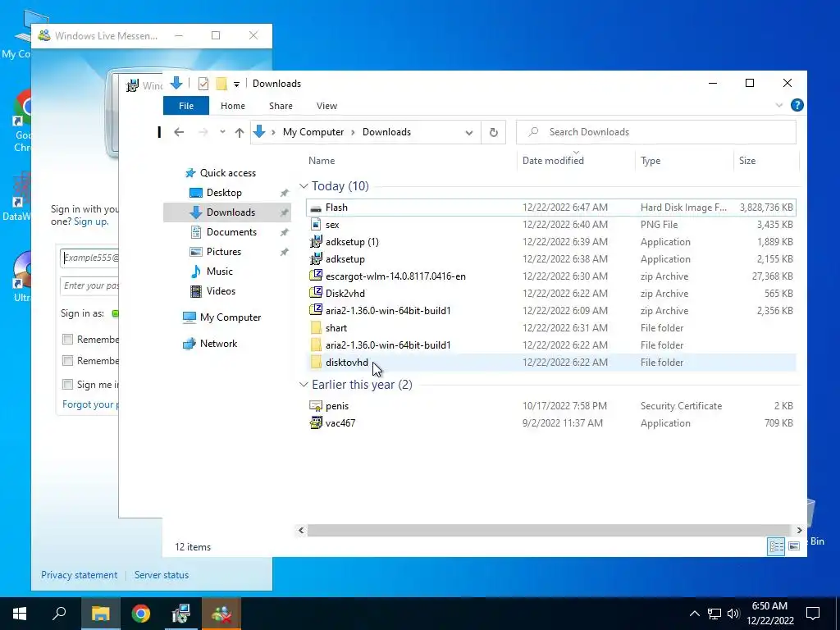The width and height of the screenshot is (840, 630).
Task: Open the address bar history dropdown
Action: pos(468,132)
